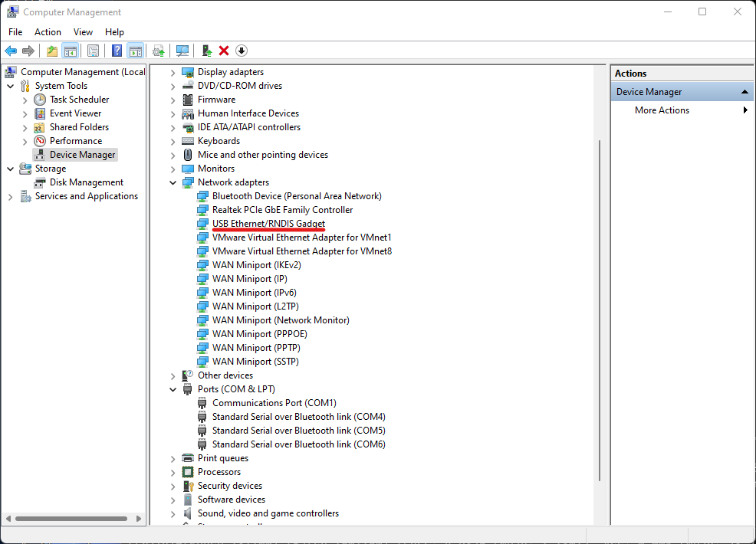Select Communications Port (COM1)

point(274,403)
